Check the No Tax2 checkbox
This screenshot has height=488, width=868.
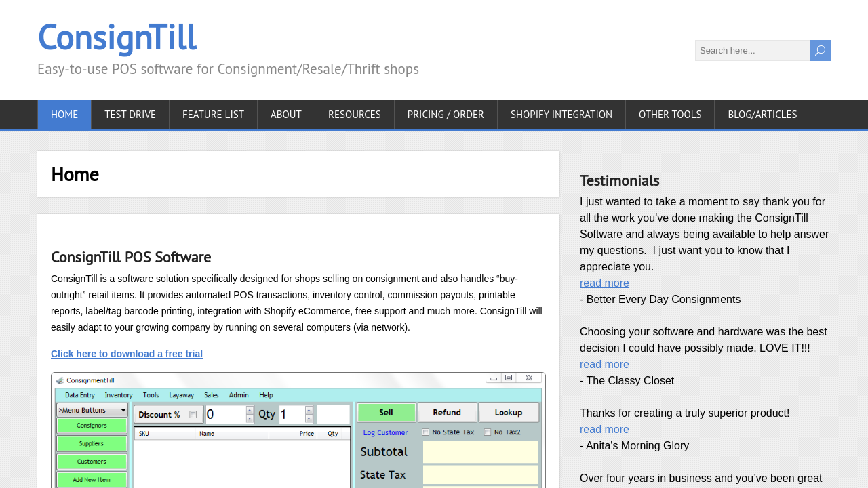click(x=488, y=432)
